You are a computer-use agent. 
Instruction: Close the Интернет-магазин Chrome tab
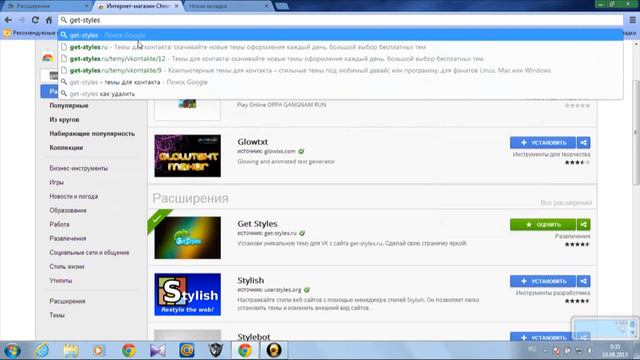176,6
